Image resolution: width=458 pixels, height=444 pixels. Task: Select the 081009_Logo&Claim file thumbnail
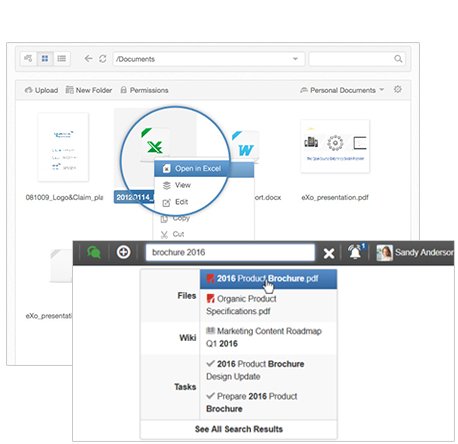click(63, 147)
